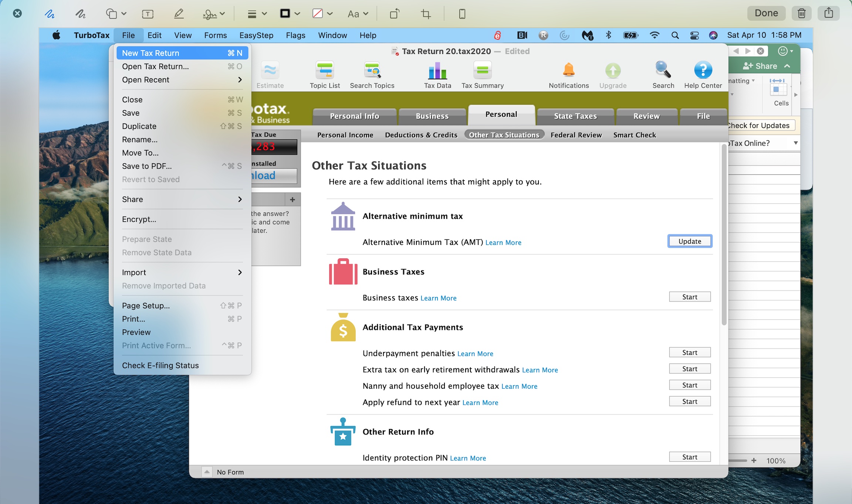This screenshot has width=852, height=504.
Task: Open Learn More for Alternative Minimum Tax
Action: click(x=503, y=243)
